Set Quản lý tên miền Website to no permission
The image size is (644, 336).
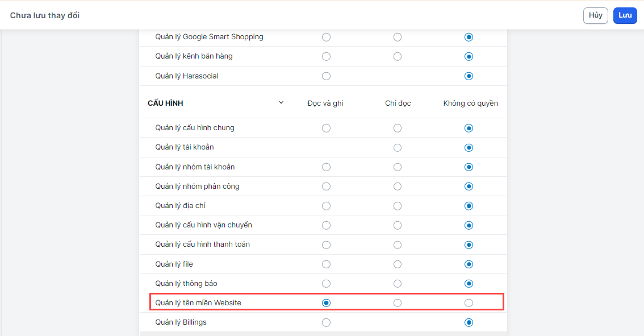point(469,303)
